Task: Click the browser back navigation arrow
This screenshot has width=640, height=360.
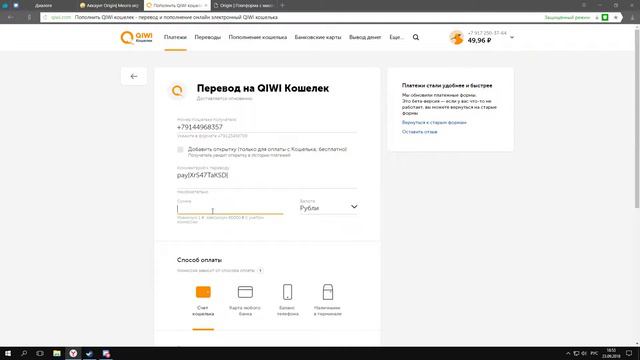Action: tap(11, 18)
